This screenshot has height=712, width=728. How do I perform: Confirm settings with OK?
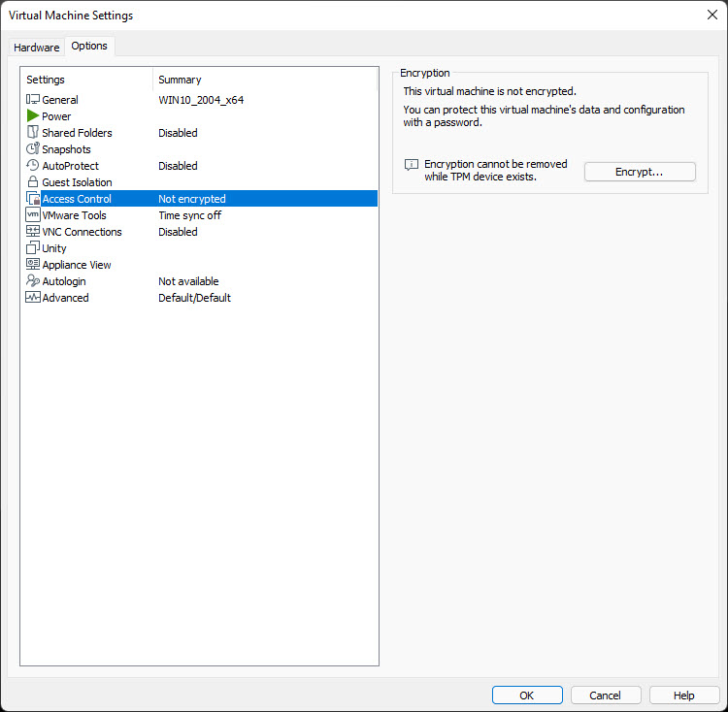(x=527, y=696)
